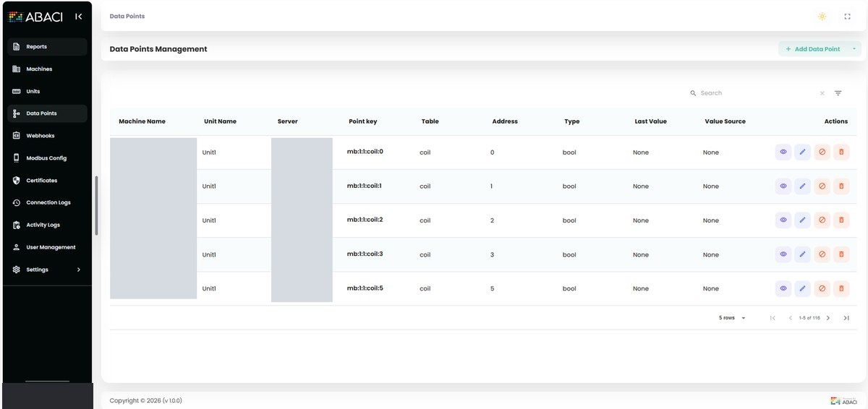Edit the mb:1:1:coil:2 data point
This screenshot has width=868, height=409.
click(x=802, y=220)
